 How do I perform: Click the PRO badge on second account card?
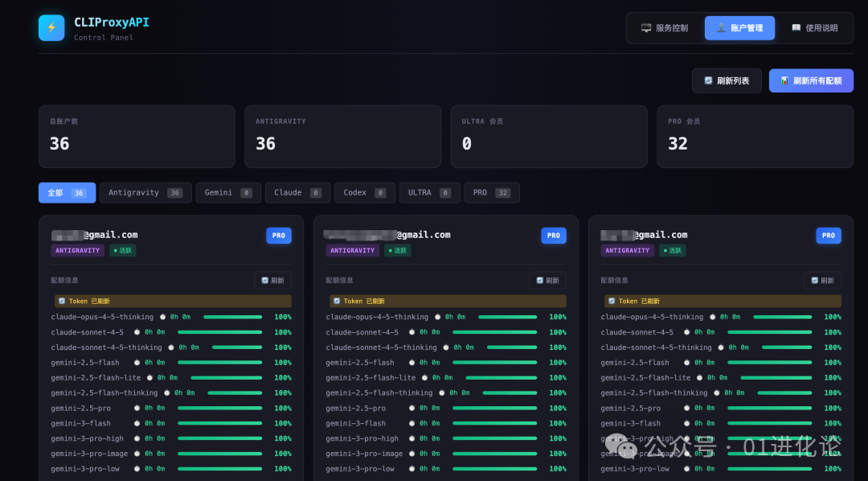pyautogui.click(x=554, y=236)
